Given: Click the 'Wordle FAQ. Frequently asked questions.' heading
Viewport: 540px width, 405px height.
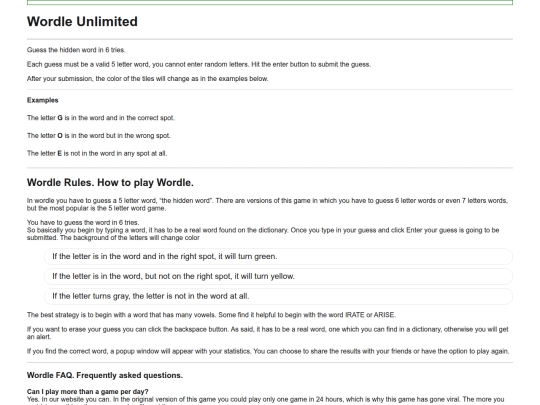Looking at the screenshot, I should (105, 375).
